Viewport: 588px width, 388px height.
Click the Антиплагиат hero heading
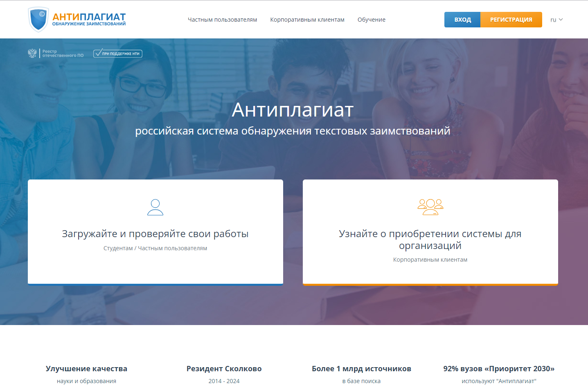coord(293,110)
